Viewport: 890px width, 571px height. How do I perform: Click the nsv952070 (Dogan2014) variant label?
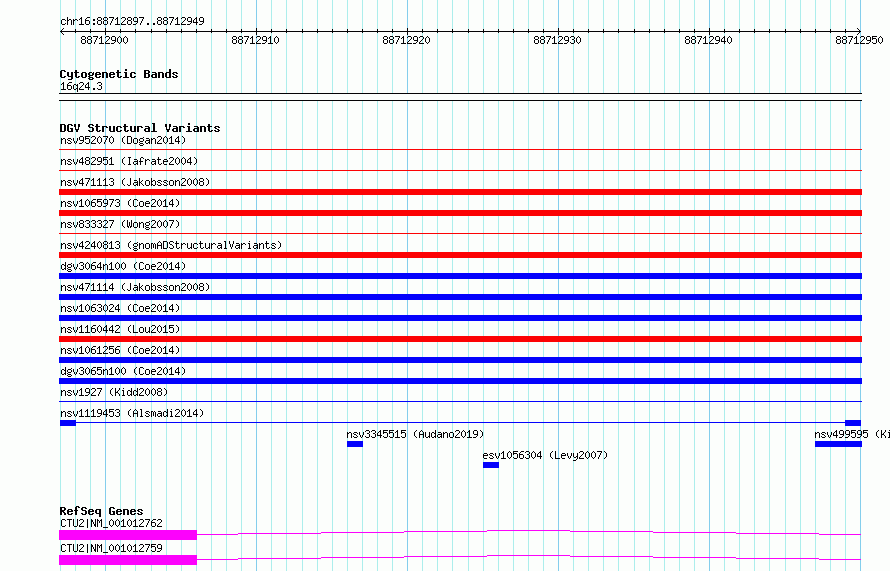123,140
